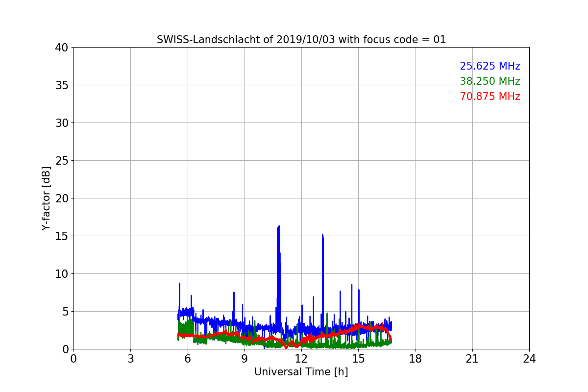
Task: Click the y-axis tick label 30
Action: pyautogui.click(x=62, y=123)
